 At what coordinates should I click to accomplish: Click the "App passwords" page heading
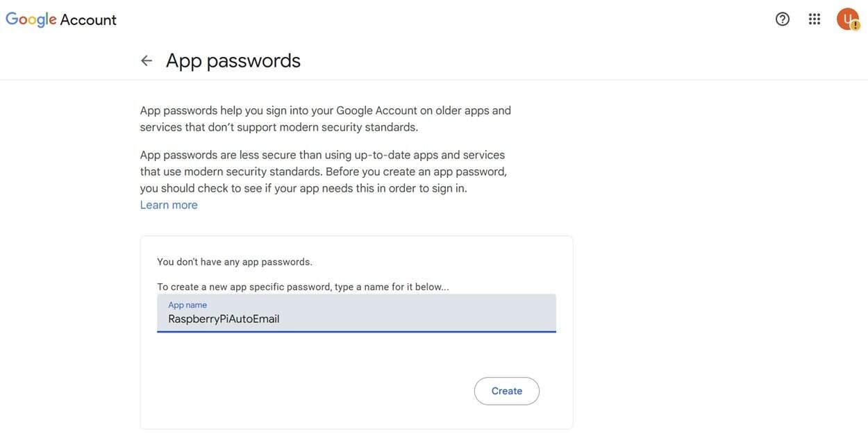coord(233,60)
